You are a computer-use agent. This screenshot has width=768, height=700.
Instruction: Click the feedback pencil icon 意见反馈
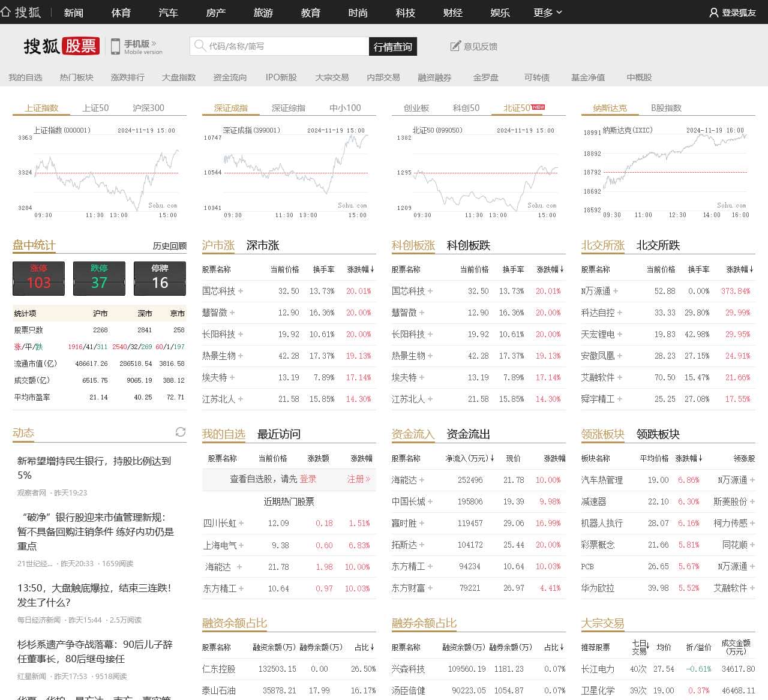[455, 46]
